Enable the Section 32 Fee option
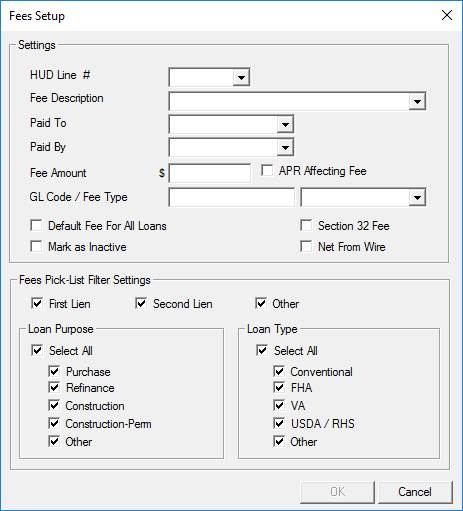This screenshot has height=511, width=463. [x=306, y=225]
